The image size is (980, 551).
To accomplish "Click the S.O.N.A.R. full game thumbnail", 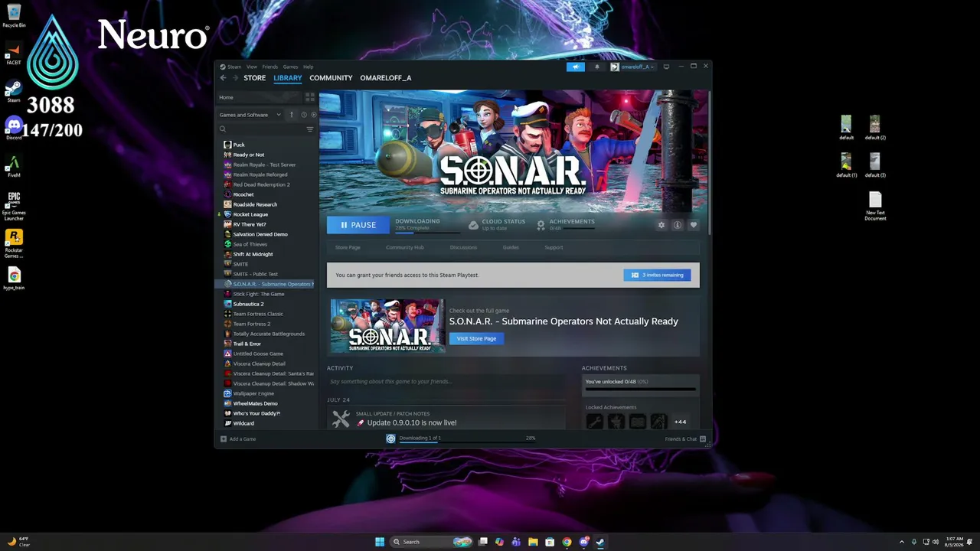I will click(387, 325).
